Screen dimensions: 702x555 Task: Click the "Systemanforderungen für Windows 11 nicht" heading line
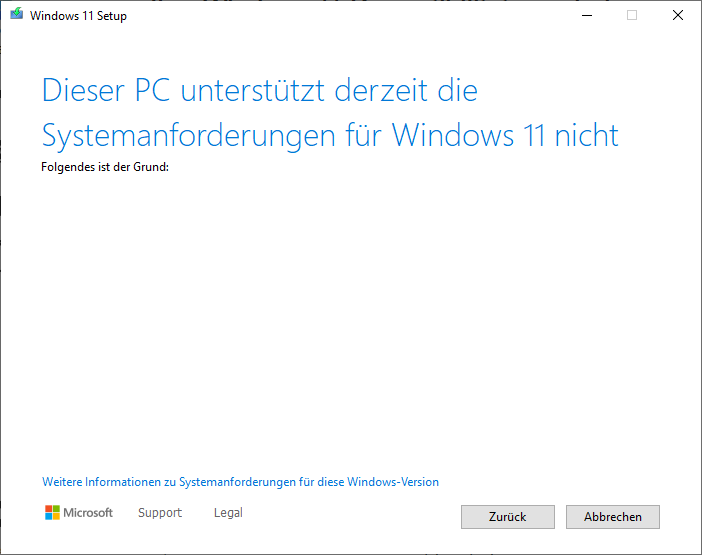pyautogui.click(x=330, y=135)
